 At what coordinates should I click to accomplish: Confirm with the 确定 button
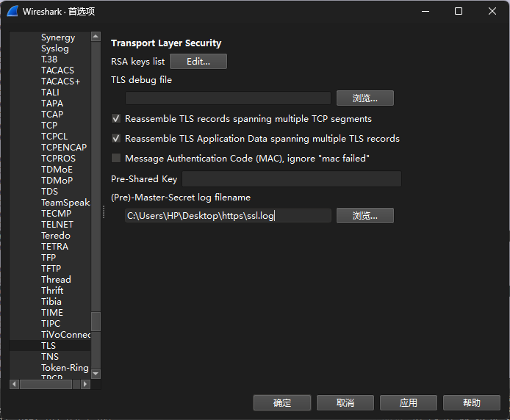[x=282, y=403]
